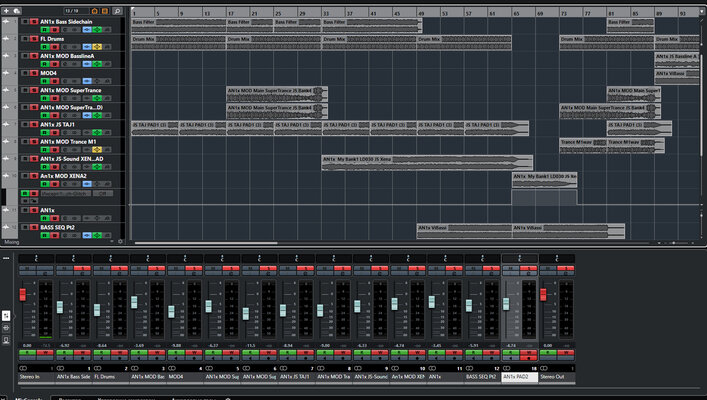Mute the AN1x MOD SuperTrance track
The image size is (707, 400).
pos(25,90)
